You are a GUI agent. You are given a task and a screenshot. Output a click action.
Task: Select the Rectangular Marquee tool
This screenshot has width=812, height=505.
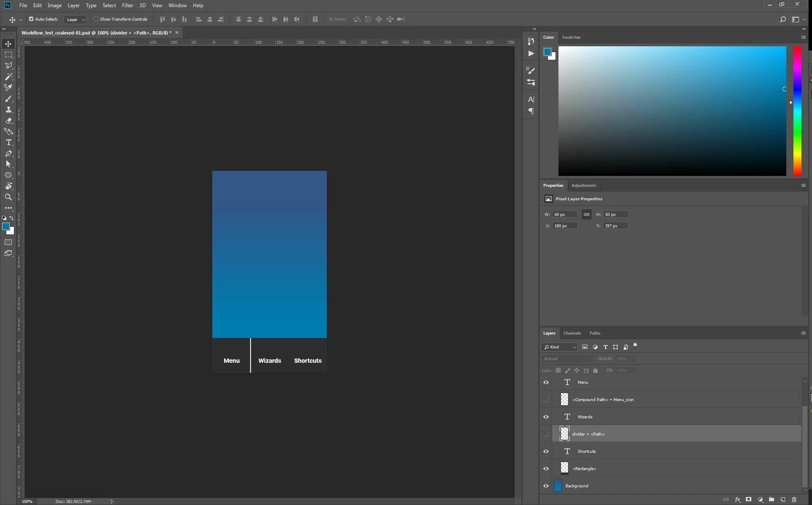[x=8, y=55]
